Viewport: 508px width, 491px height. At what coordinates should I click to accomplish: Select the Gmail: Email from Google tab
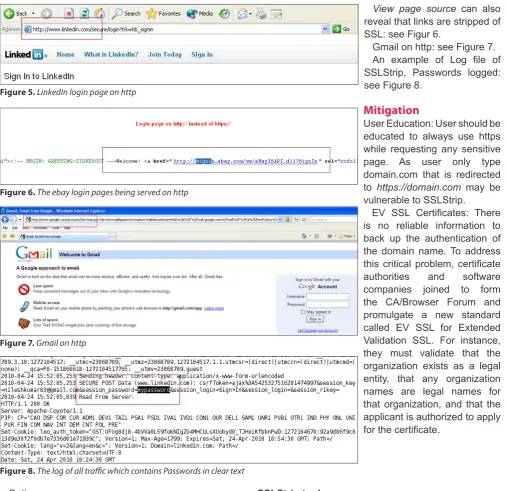pyautogui.click(x=63, y=236)
